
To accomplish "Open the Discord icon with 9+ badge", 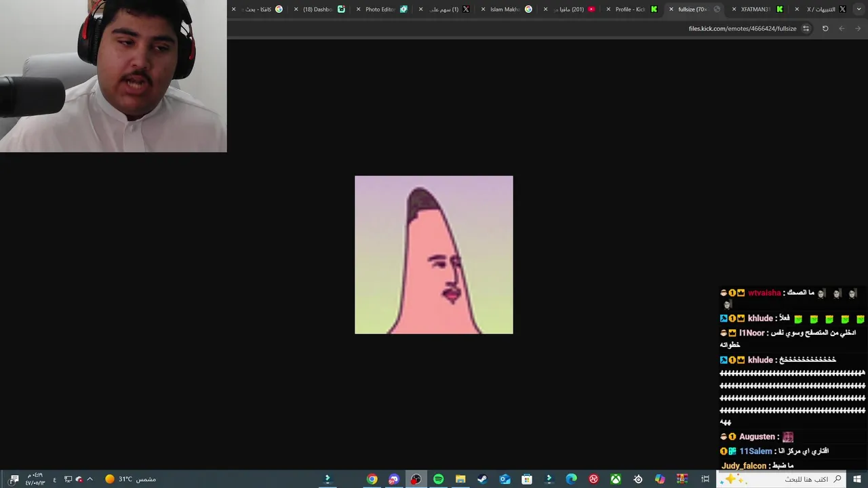I will (394, 479).
